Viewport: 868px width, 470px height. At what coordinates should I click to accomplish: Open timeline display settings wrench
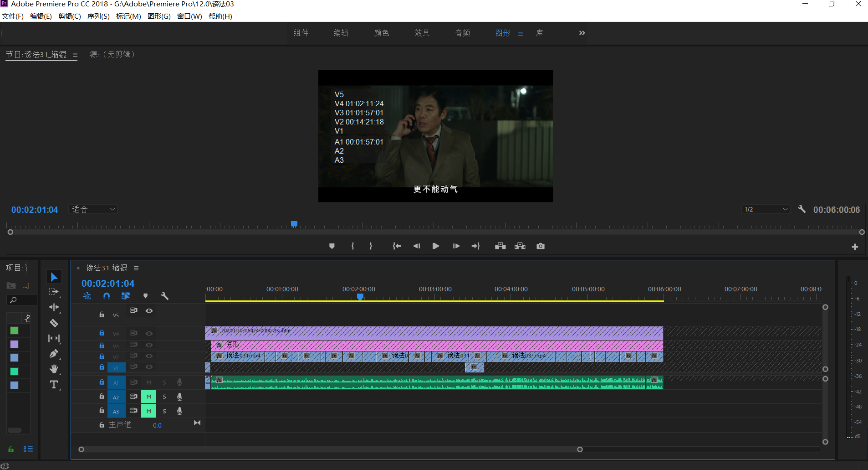point(165,296)
